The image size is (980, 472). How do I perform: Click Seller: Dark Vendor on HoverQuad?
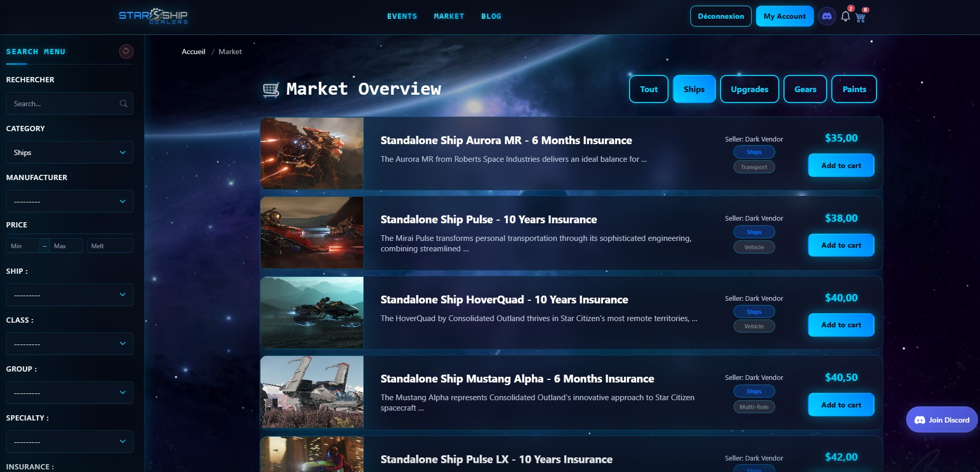pyautogui.click(x=754, y=298)
